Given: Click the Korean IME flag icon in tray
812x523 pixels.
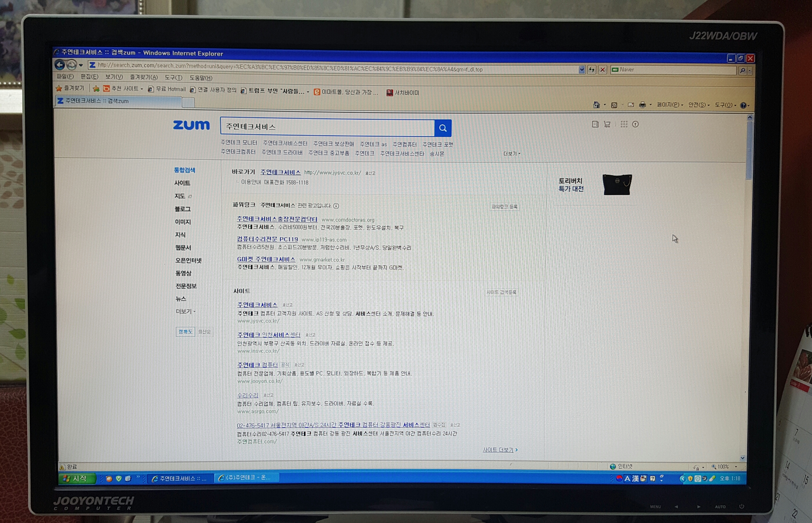Looking at the screenshot, I should point(619,478).
